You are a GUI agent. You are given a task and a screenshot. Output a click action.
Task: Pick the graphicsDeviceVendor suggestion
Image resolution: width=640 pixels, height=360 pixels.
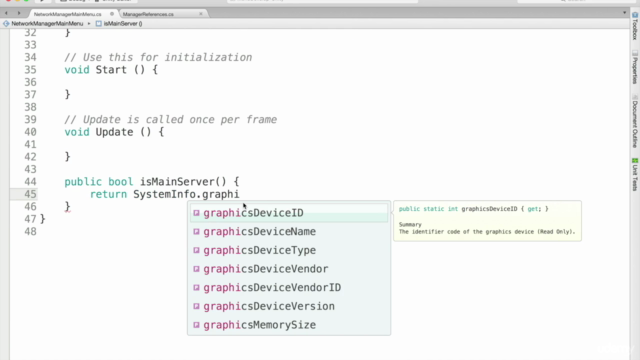pyautogui.click(x=289, y=269)
